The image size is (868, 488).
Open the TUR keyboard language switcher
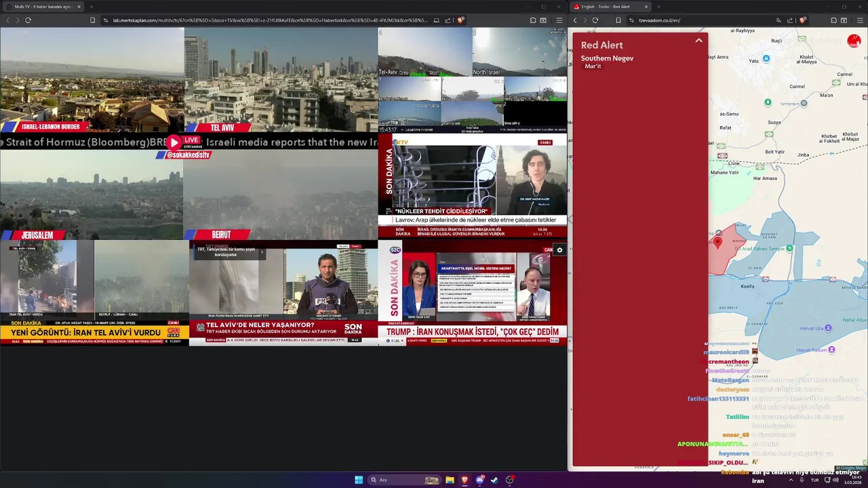(814, 480)
